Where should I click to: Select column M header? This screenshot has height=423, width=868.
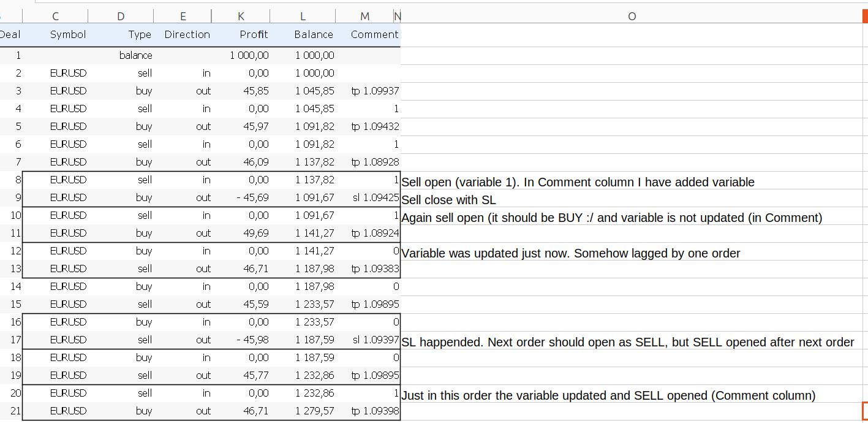365,17
